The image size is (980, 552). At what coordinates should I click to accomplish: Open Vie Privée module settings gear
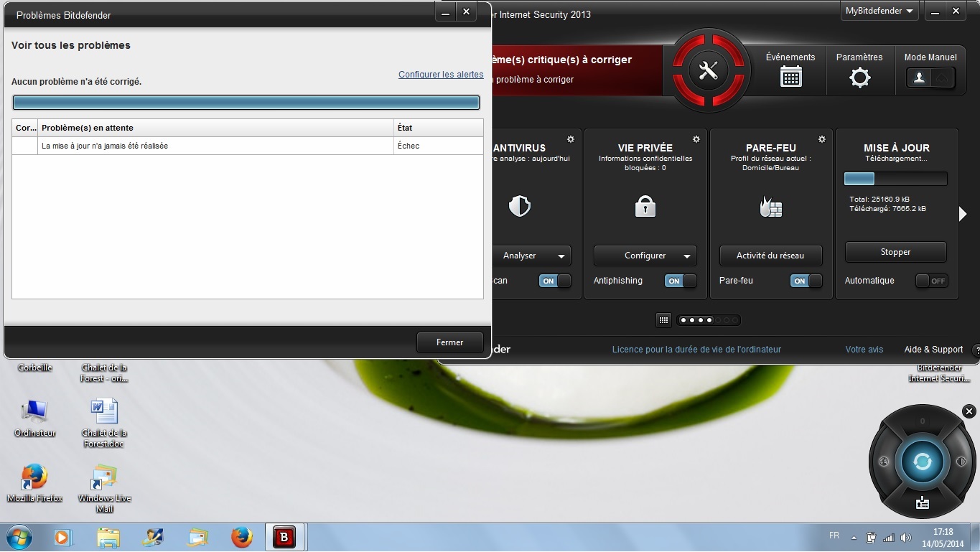(x=696, y=139)
